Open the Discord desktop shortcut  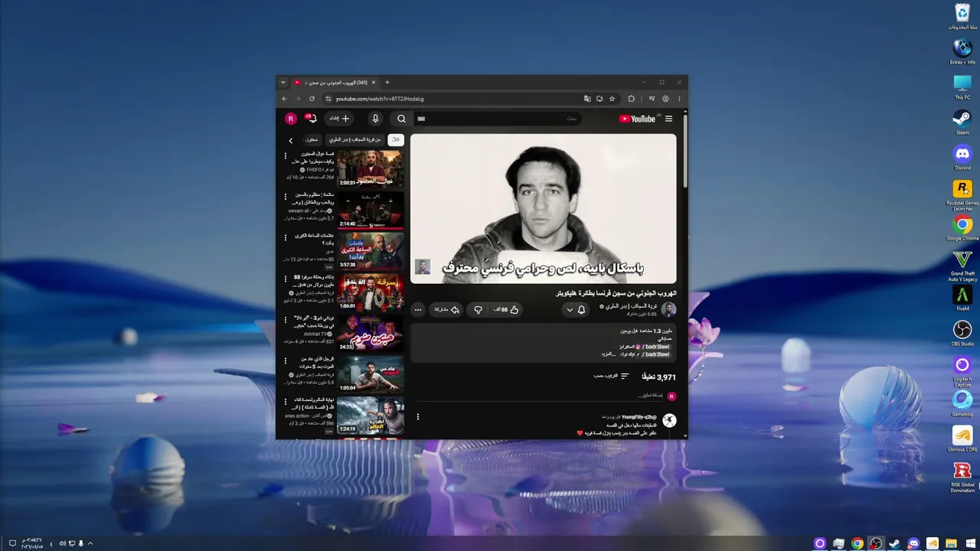[962, 157]
